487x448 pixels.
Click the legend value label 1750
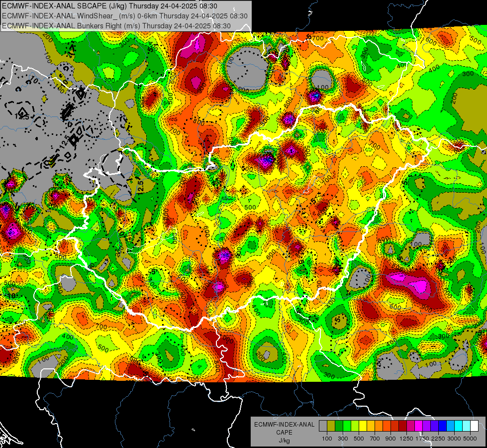(422, 439)
